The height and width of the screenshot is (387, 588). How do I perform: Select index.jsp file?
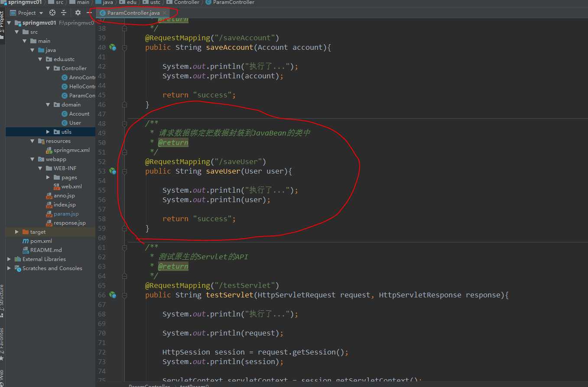tap(61, 205)
